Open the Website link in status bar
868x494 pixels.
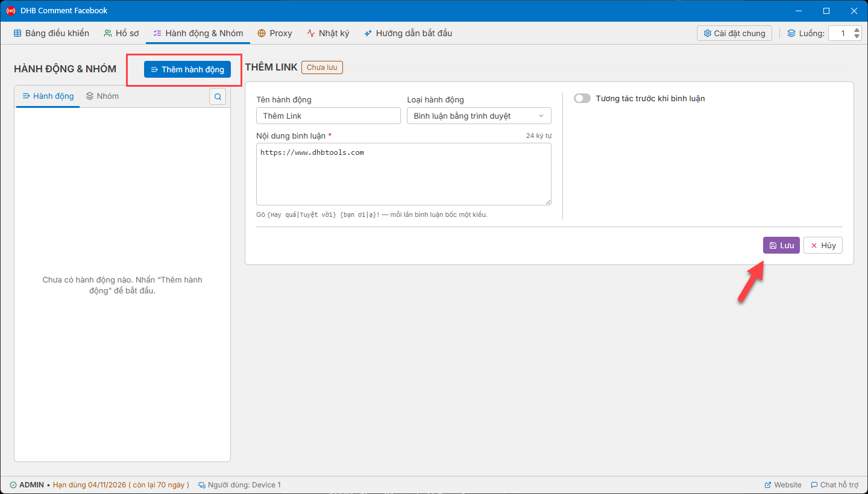point(783,485)
